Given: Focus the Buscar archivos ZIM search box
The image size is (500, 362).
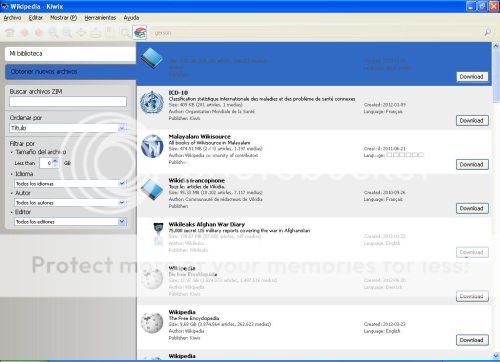Looking at the screenshot, I should click(x=68, y=102).
